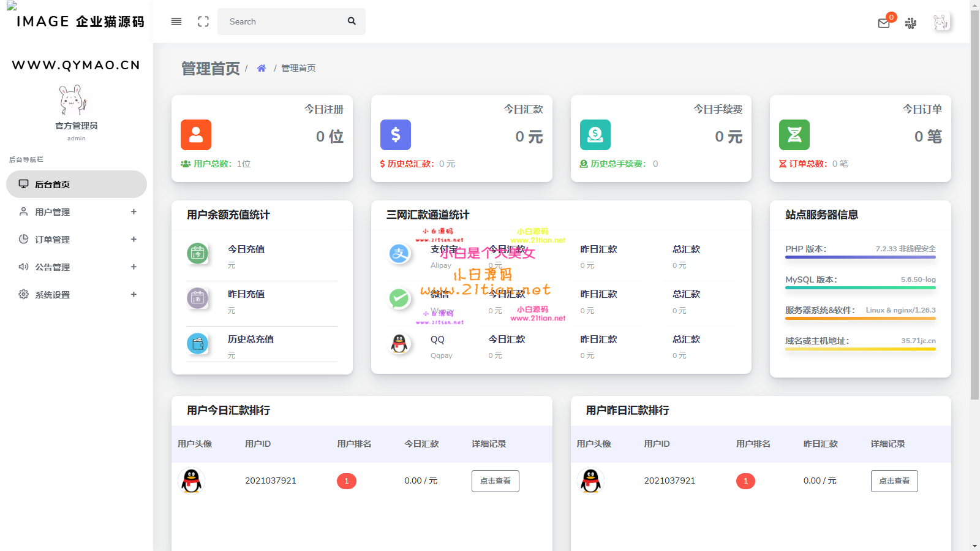The width and height of the screenshot is (980, 551).
Task: Open the mail notifications envelope icon
Action: (883, 23)
